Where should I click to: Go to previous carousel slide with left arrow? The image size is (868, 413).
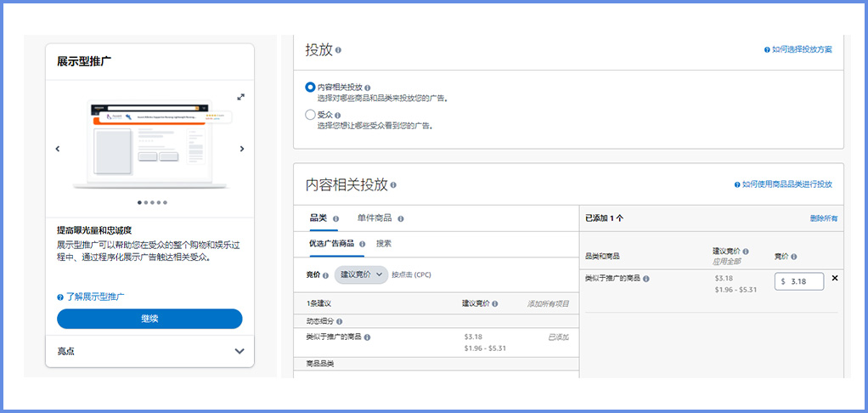pos(58,149)
